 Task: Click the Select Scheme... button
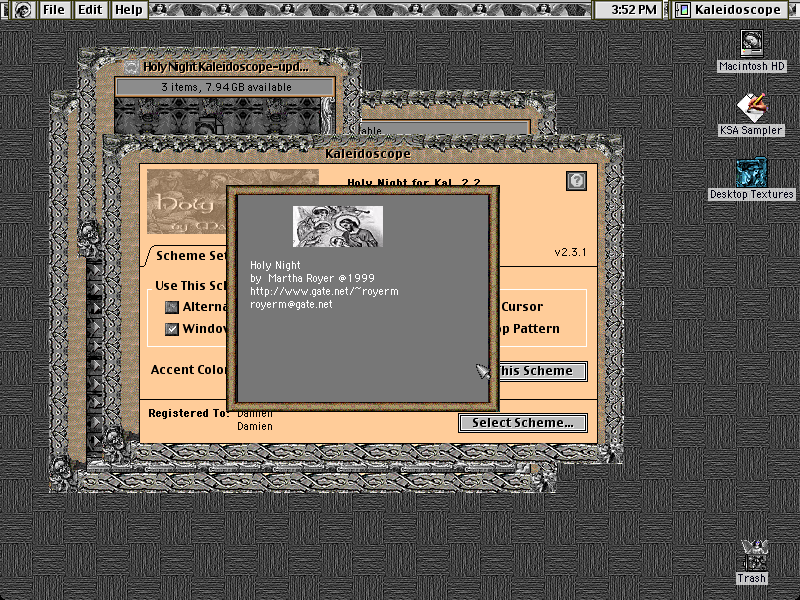(x=523, y=423)
